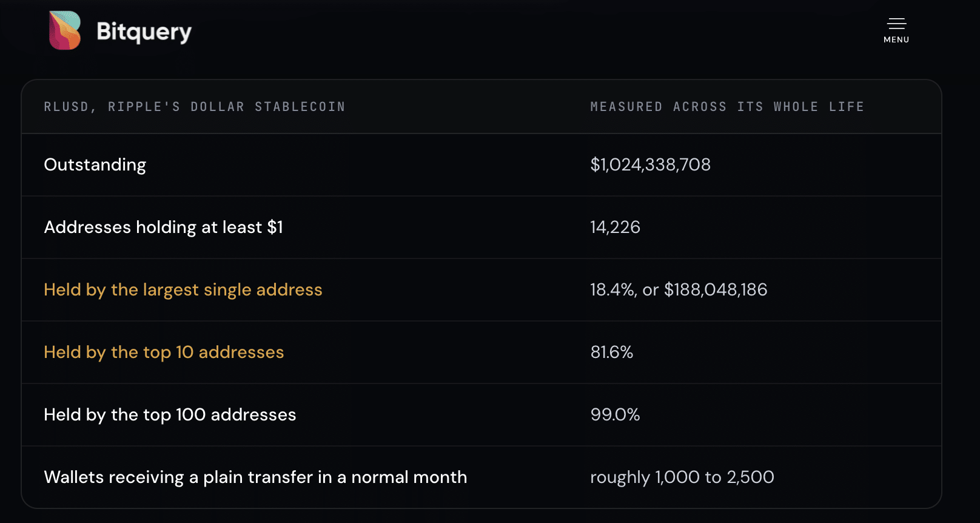Click the Measured Across Its Whole Life header
The height and width of the screenshot is (523, 980).
point(727,107)
